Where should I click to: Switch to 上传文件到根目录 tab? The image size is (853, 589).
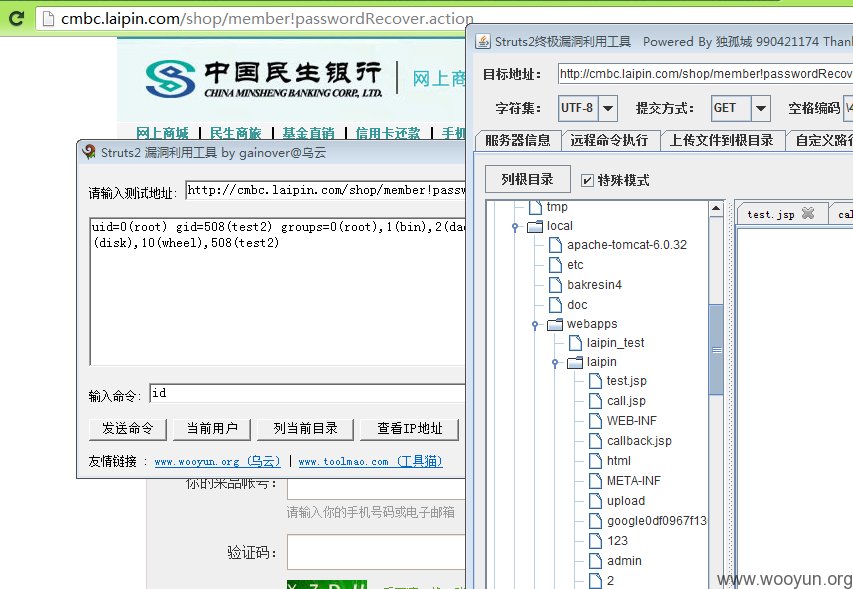(721, 140)
